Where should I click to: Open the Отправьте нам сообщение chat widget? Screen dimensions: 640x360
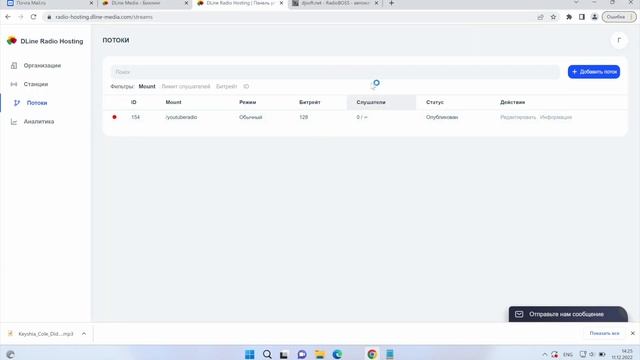coord(568,314)
